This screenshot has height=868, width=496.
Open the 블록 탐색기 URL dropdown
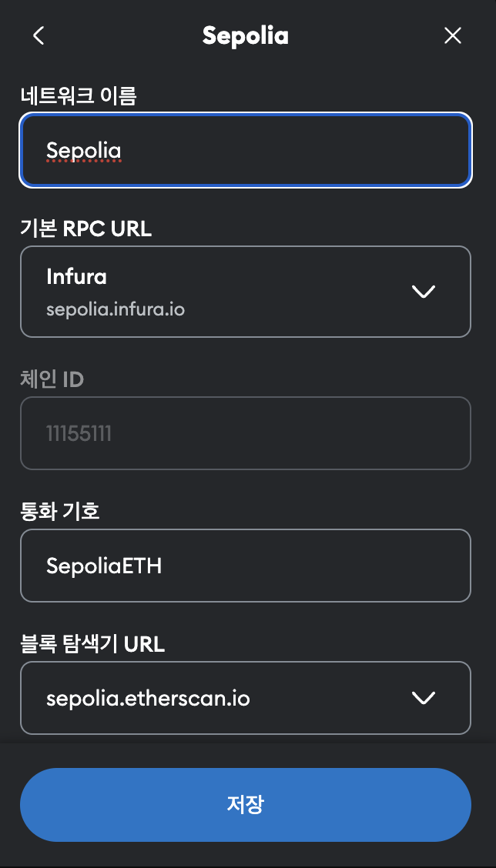(246, 697)
